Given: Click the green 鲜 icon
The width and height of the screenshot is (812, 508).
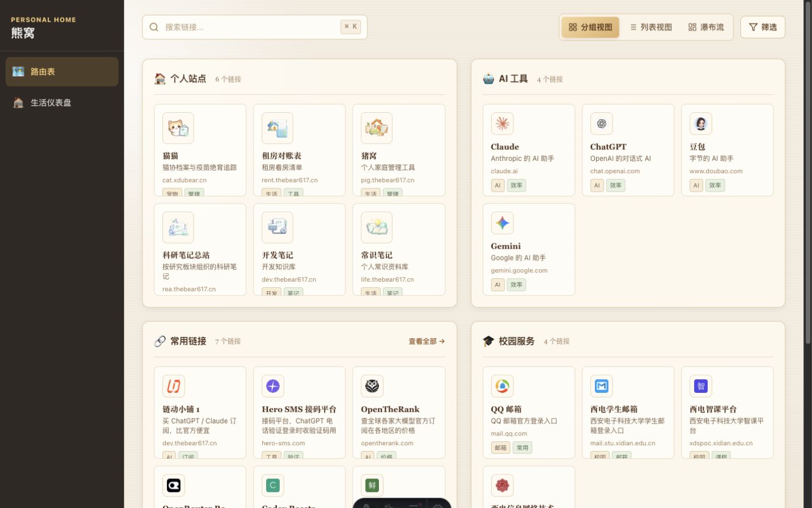Looking at the screenshot, I should coord(372,485).
